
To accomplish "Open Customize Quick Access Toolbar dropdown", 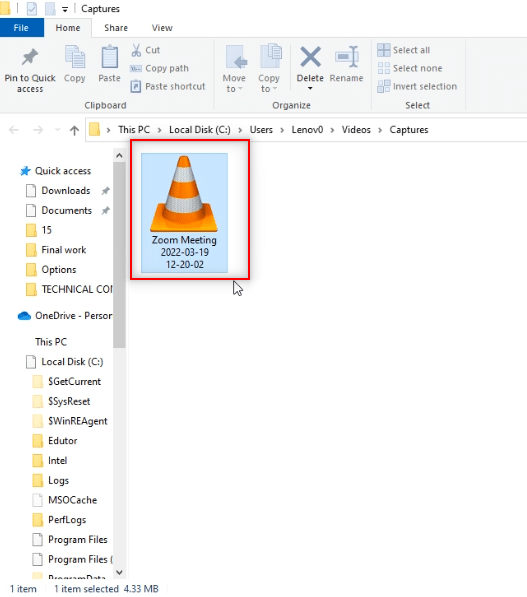I will tap(65, 10).
